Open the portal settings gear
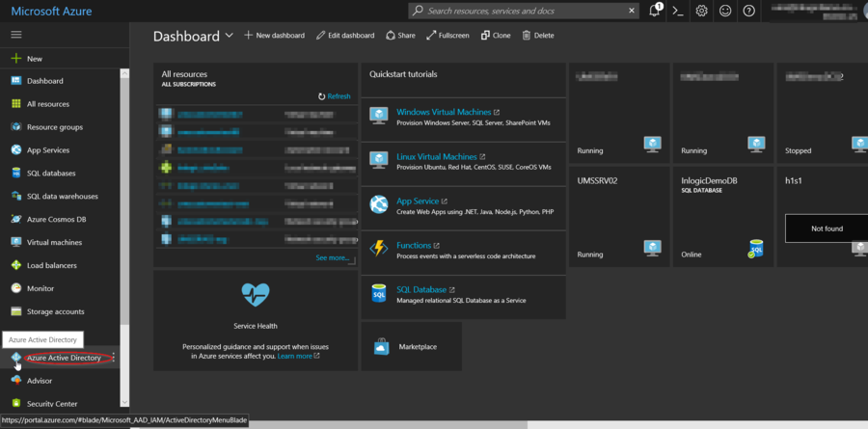 coord(702,11)
